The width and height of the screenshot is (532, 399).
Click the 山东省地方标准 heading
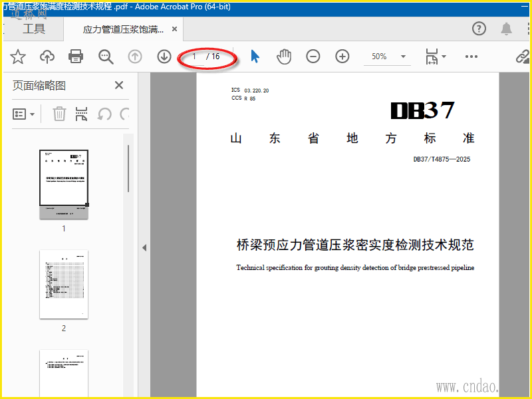tap(352, 138)
